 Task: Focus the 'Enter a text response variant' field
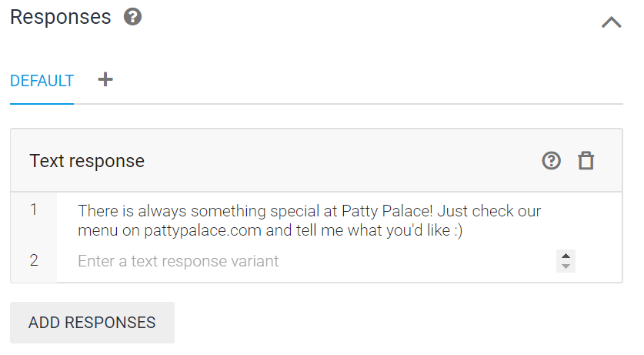pos(312,261)
